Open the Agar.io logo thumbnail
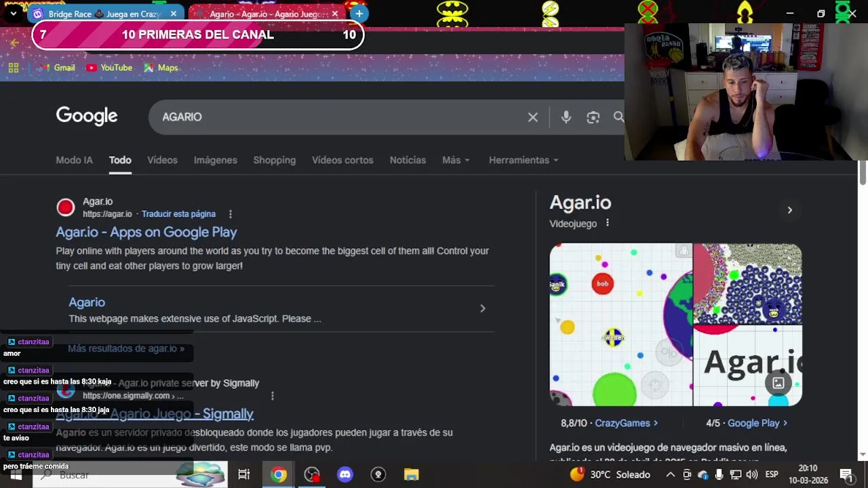 747,366
